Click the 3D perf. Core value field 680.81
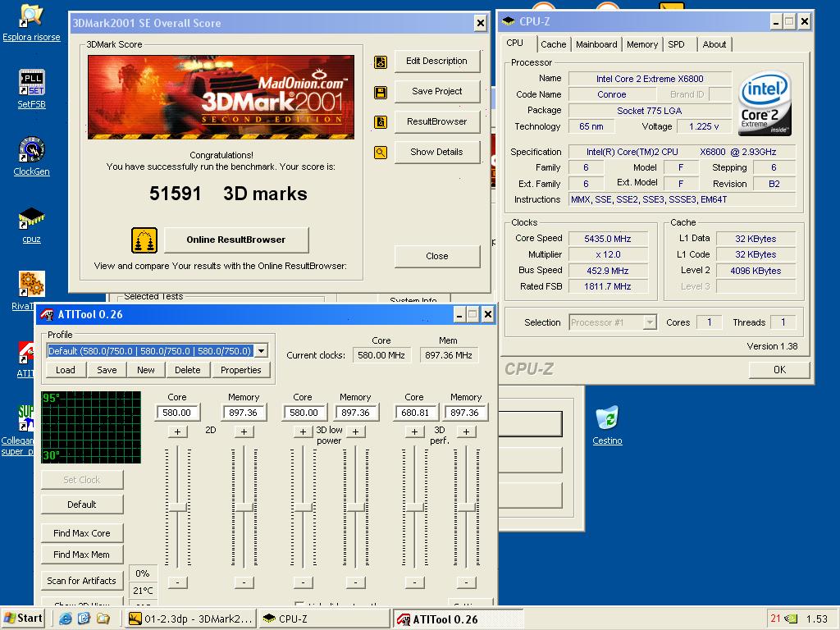 pyautogui.click(x=415, y=413)
